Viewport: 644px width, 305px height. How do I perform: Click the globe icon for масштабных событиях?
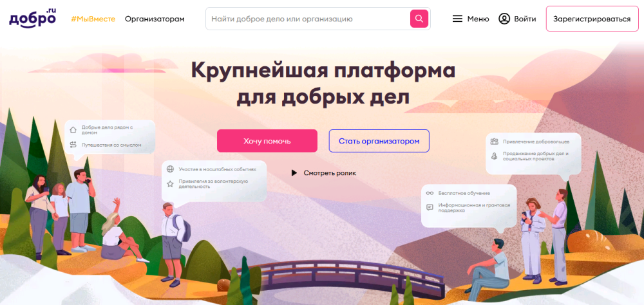click(170, 169)
